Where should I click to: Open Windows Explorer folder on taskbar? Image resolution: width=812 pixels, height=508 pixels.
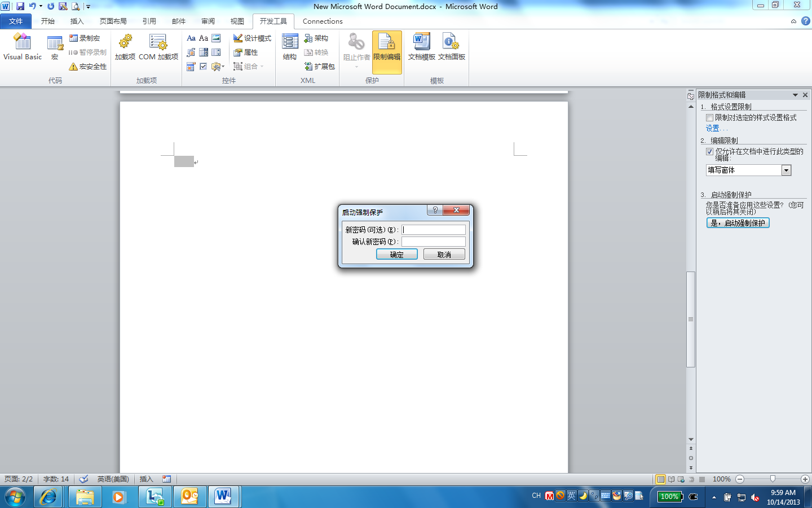point(85,497)
